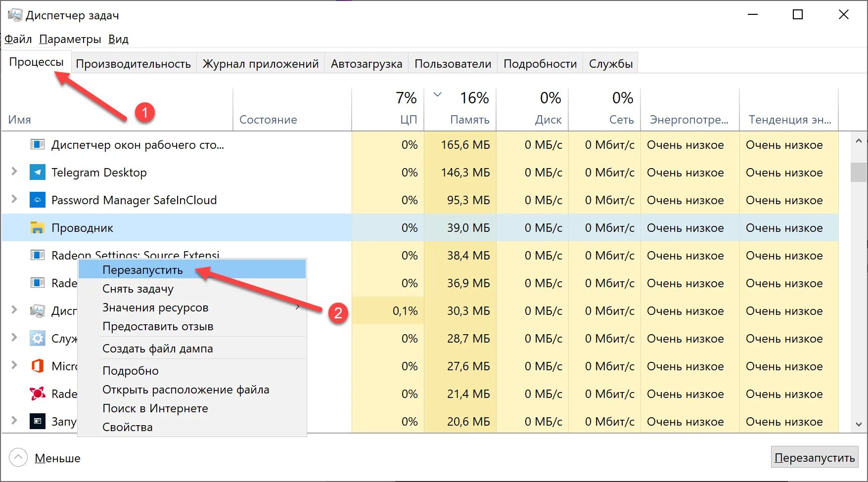Viewport: 868px width, 482px height.
Task: Select the Проводник folder icon
Action: [x=38, y=228]
